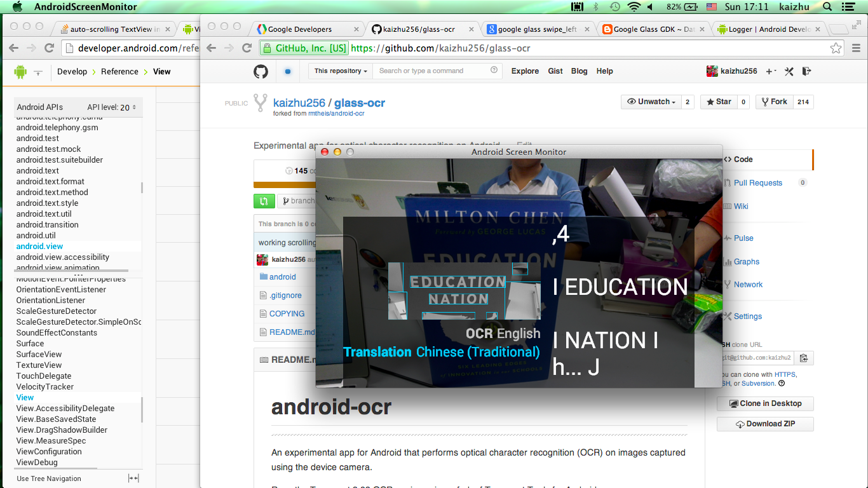Select android.view.accessibility in package list

coord(63,257)
